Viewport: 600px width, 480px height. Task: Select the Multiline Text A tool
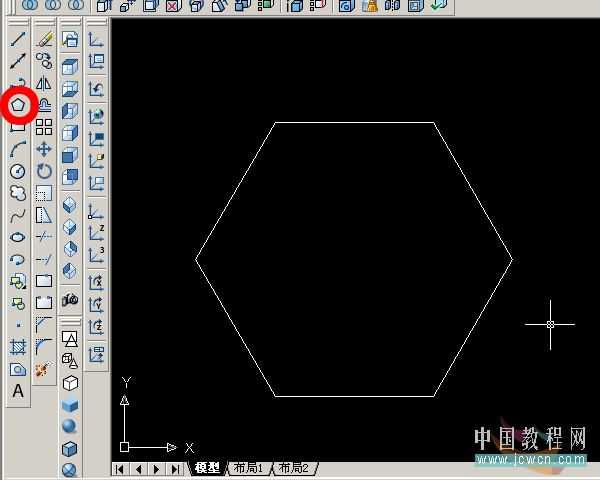18,391
